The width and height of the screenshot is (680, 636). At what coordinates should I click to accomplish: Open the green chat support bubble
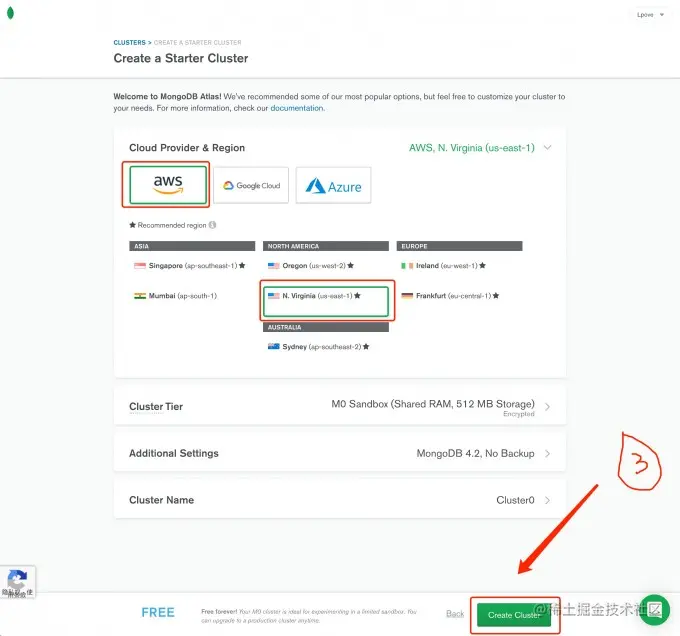coord(654,610)
